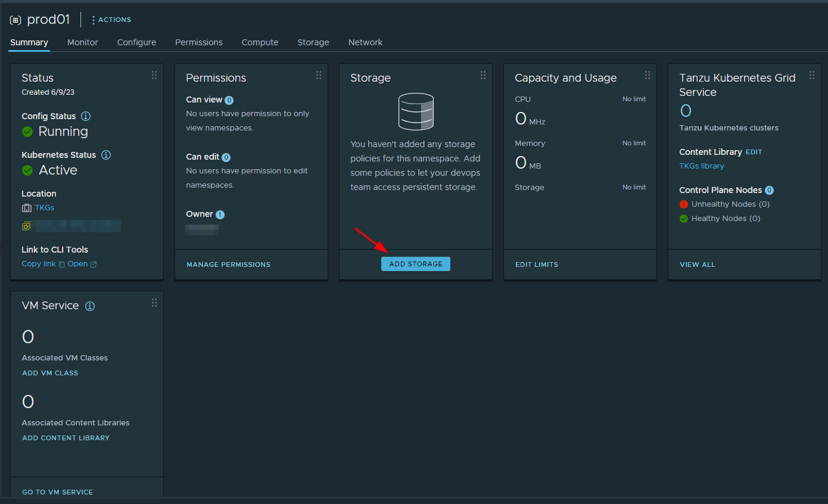Switch to the Monitor tab
The image size is (828, 504).
coord(83,42)
